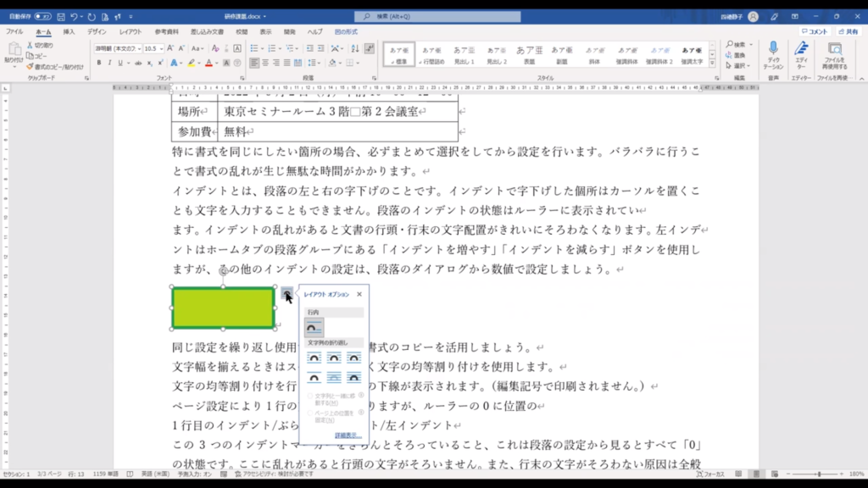
Task: Click Format Painter (書式のコピー/貼り付け)
Action: tap(56, 67)
